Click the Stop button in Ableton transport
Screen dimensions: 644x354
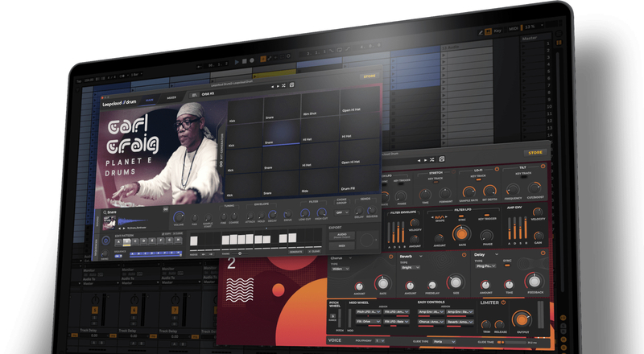point(245,62)
